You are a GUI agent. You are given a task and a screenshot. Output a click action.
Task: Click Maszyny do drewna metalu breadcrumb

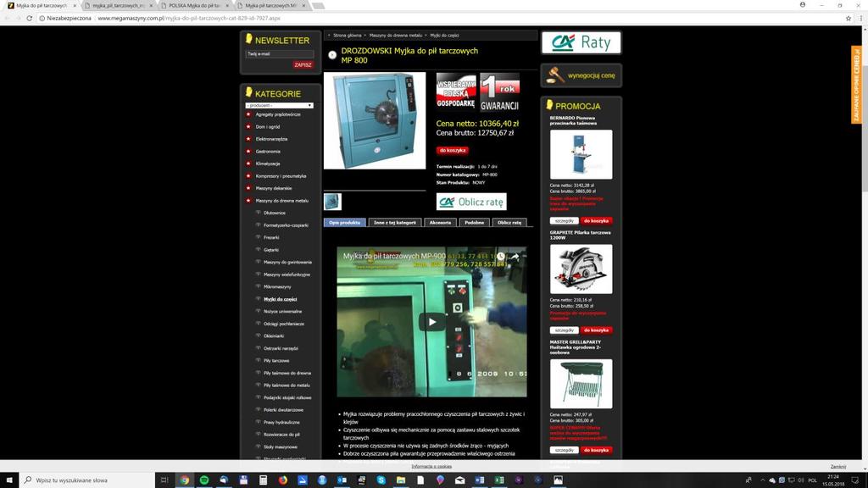tap(396, 36)
